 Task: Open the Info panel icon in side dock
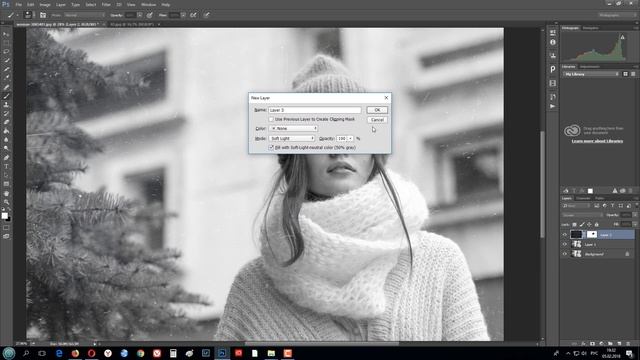[553, 42]
